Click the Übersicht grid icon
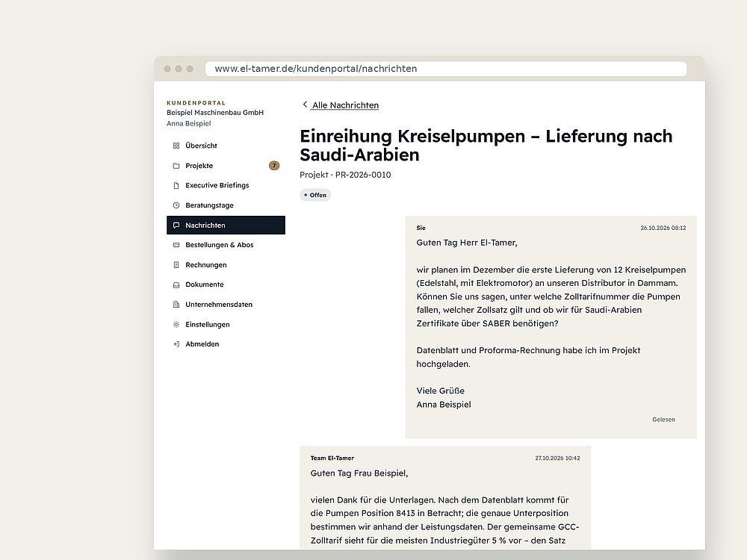This screenshot has height=560, width=747. 176,146
